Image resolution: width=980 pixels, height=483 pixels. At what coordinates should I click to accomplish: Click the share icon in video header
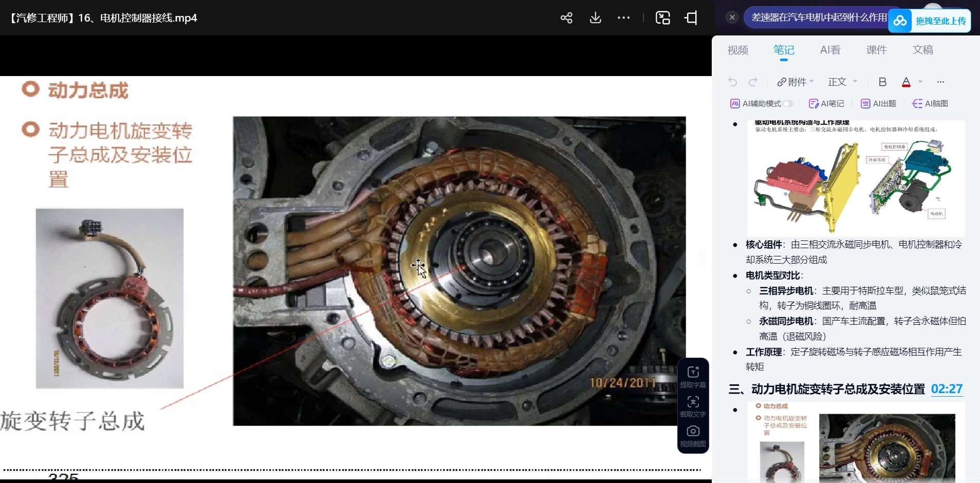pos(566,18)
